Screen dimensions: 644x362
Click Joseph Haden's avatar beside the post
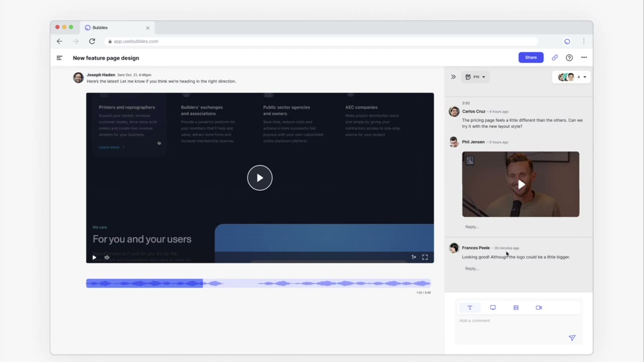point(78,77)
